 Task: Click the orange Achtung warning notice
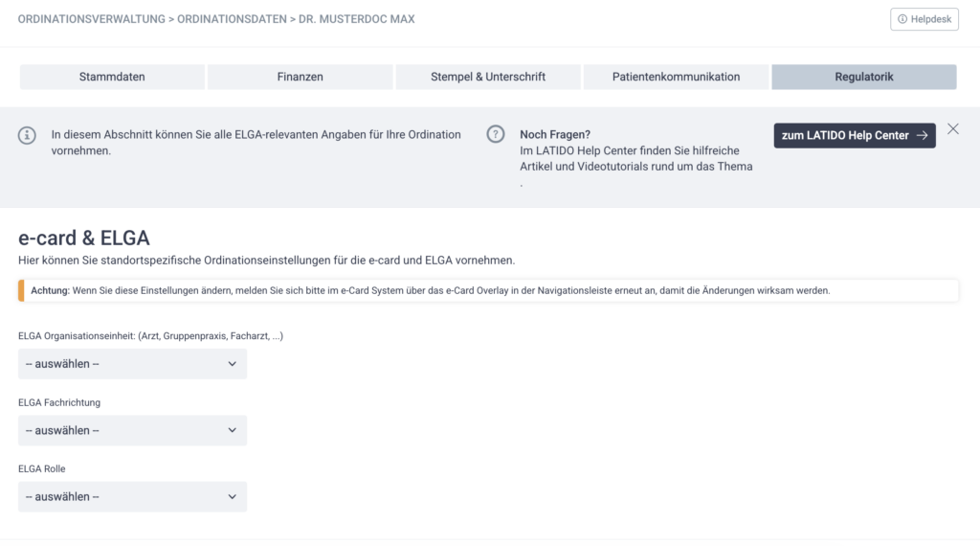pos(488,290)
